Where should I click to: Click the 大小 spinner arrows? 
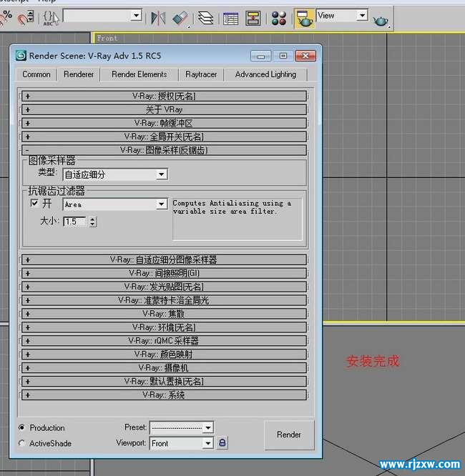point(93,222)
